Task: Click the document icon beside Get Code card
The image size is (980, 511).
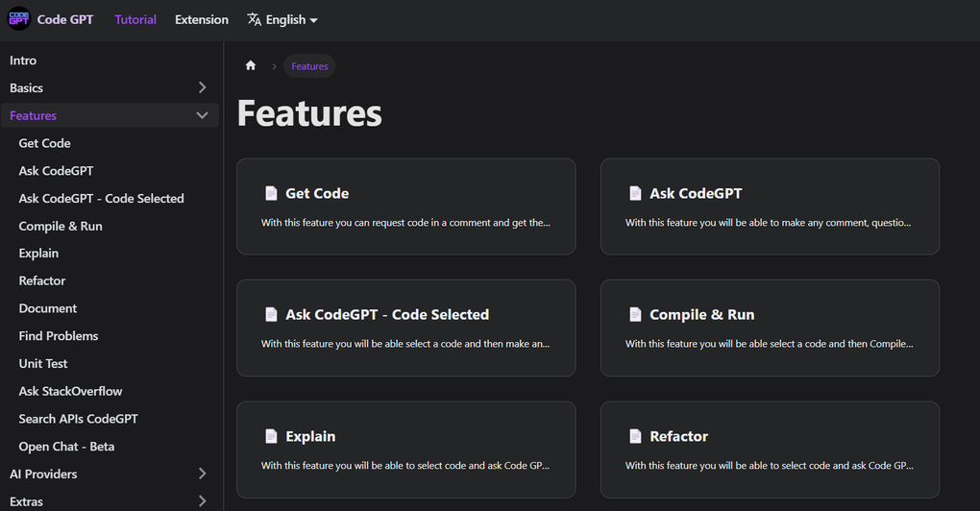Action: (x=271, y=193)
